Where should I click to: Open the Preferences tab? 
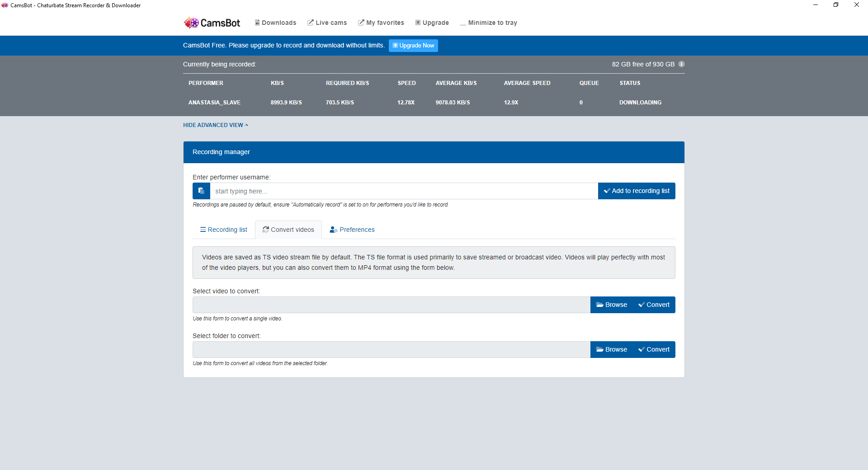tap(352, 230)
